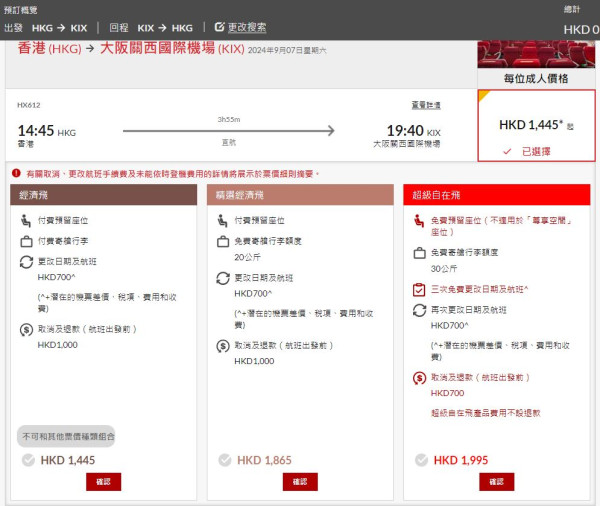
Task: Click the baggage icon in 超級自在飛 card
Action: pos(419,253)
